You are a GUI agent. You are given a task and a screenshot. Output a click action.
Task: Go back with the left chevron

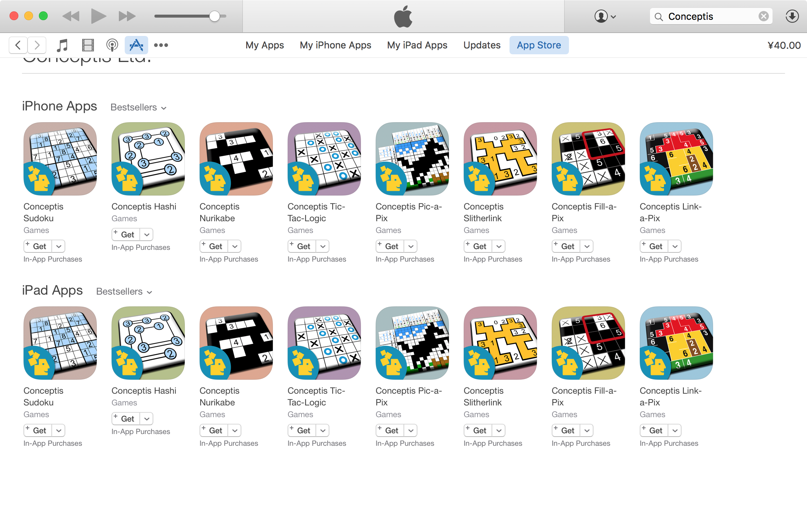pyautogui.click(x=18, y=45)
